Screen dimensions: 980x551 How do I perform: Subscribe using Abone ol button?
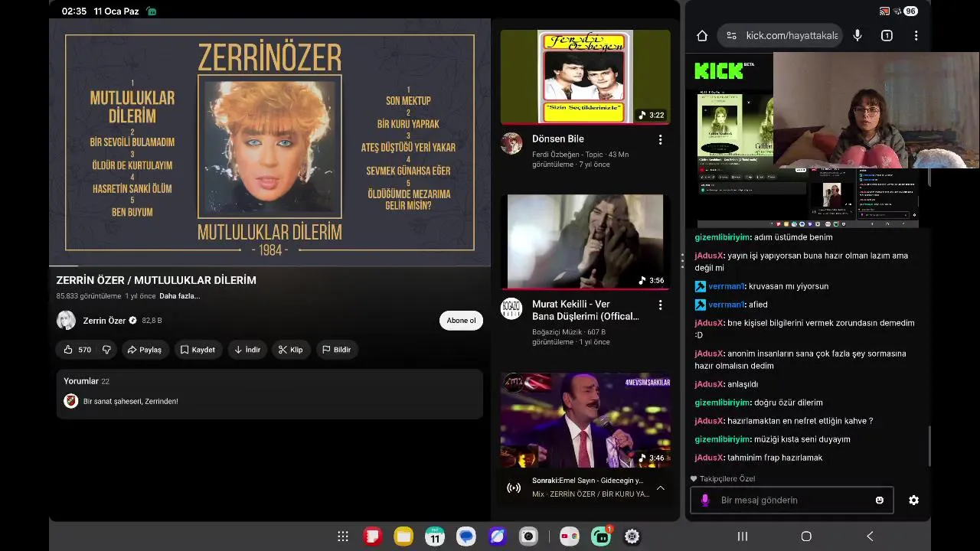click(461, 321)
